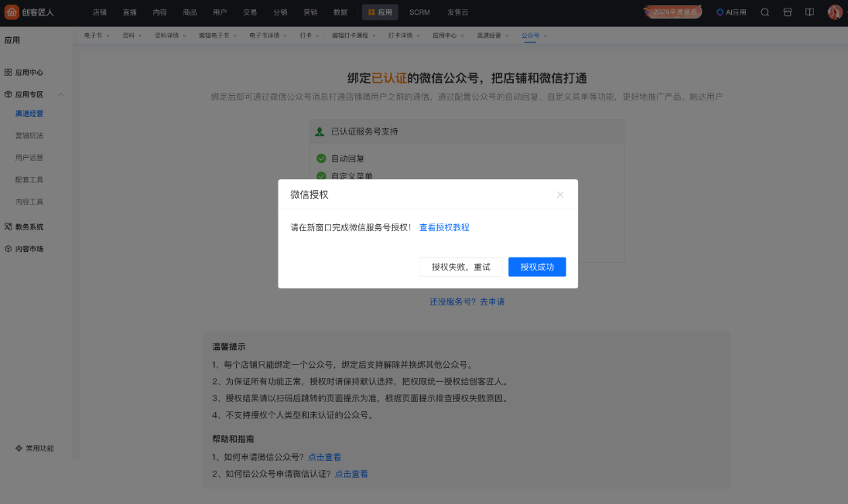Click the 创客匠人 home logo icon

[x=12, y=12]
